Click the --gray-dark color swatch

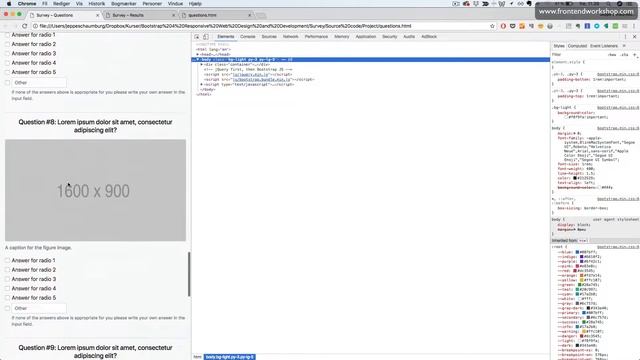click(588, 308)
